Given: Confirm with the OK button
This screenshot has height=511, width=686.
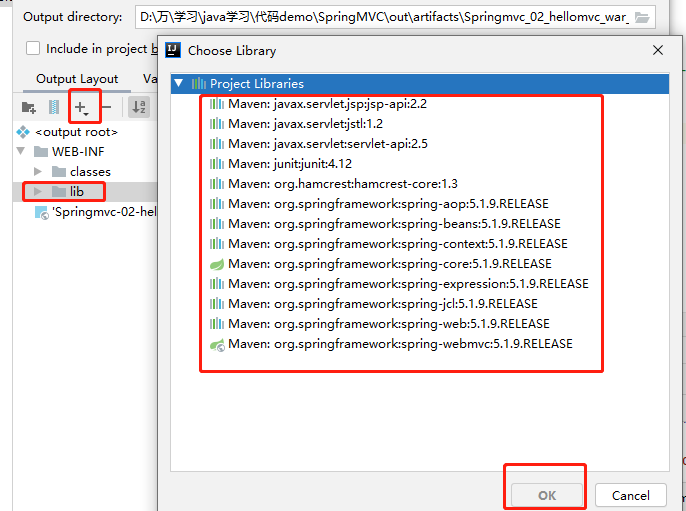Looking at the screenshot, I should [547, 495].
